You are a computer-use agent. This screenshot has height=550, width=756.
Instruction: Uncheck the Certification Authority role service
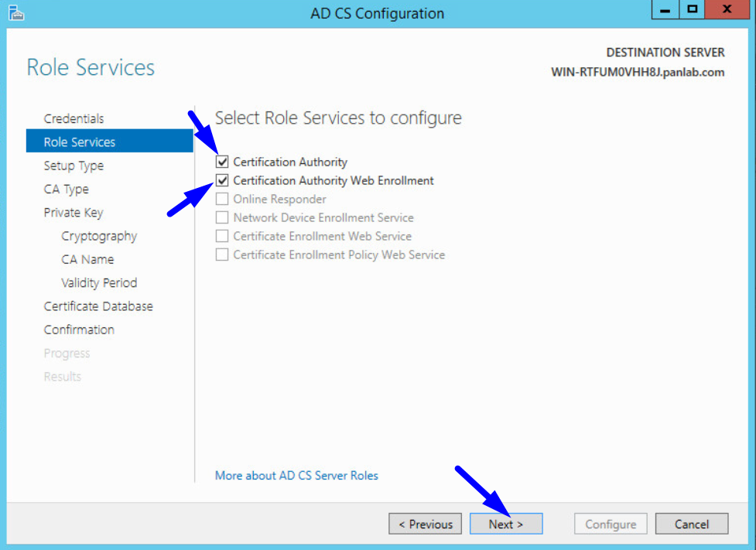point(222,162)
